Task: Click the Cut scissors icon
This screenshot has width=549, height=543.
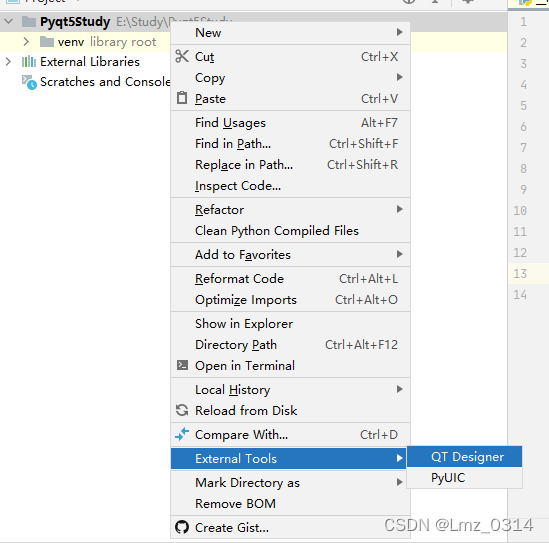Action: pyautogui.click(x=182, y=56)
